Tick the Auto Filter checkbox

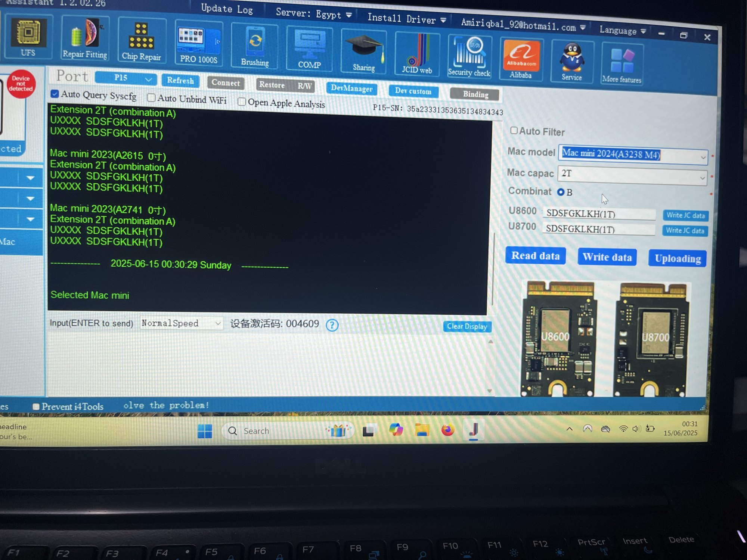(x=514, y=130)
